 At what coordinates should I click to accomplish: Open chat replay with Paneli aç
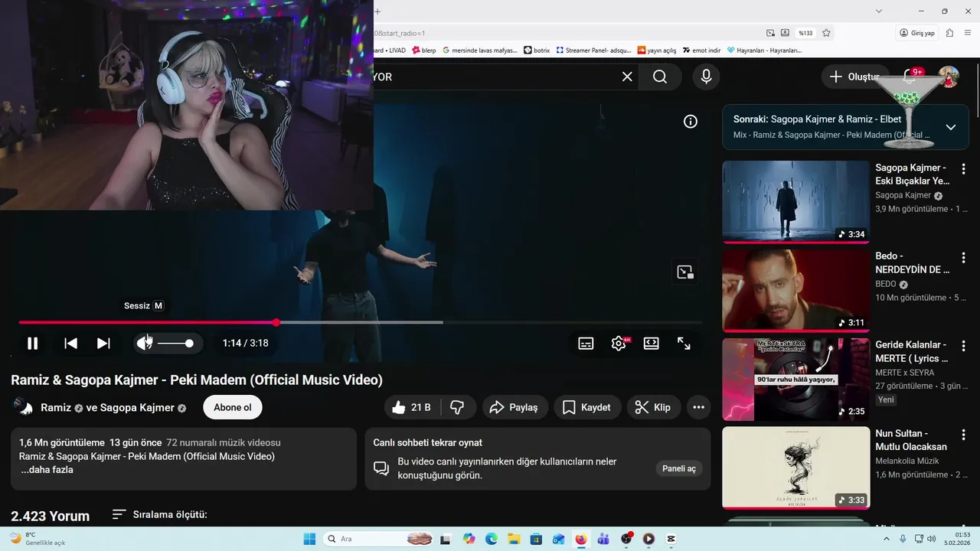click(679, 469)
